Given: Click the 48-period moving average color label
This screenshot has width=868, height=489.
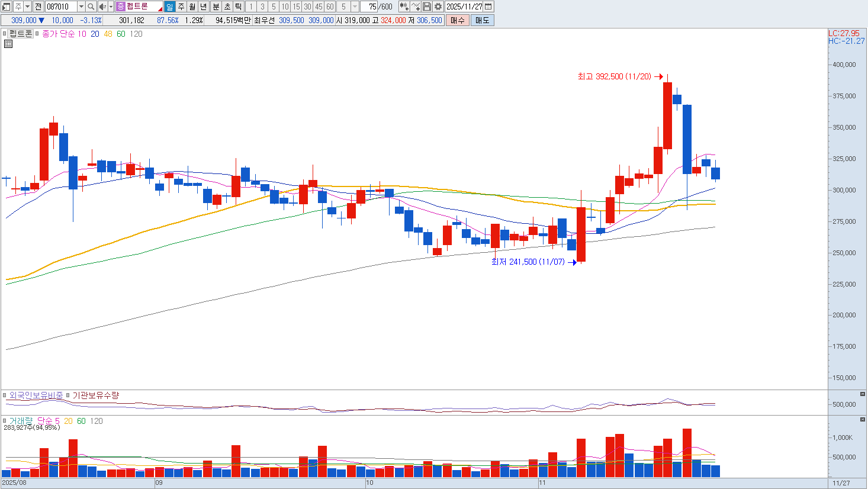Looking at the screenshot, I should (x=108, y=34).
